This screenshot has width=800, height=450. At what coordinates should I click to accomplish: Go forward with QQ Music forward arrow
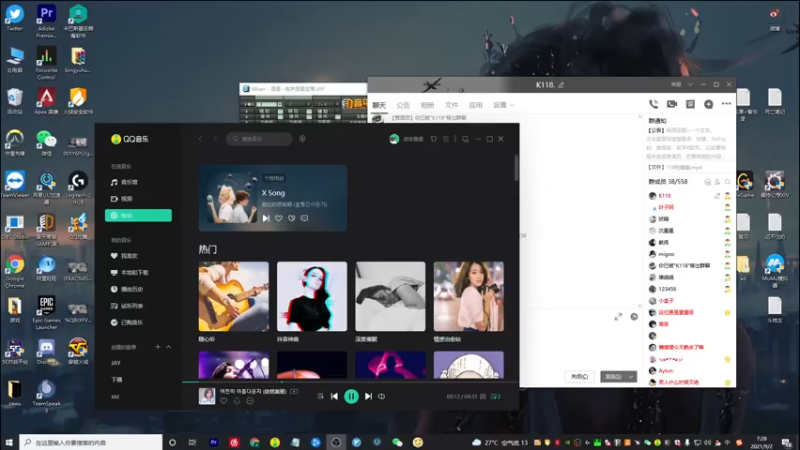[215, 139]
